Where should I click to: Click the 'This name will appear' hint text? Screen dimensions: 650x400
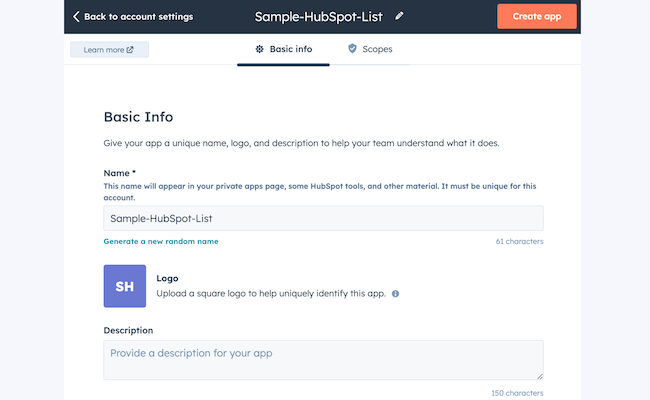tap(320, 192)
